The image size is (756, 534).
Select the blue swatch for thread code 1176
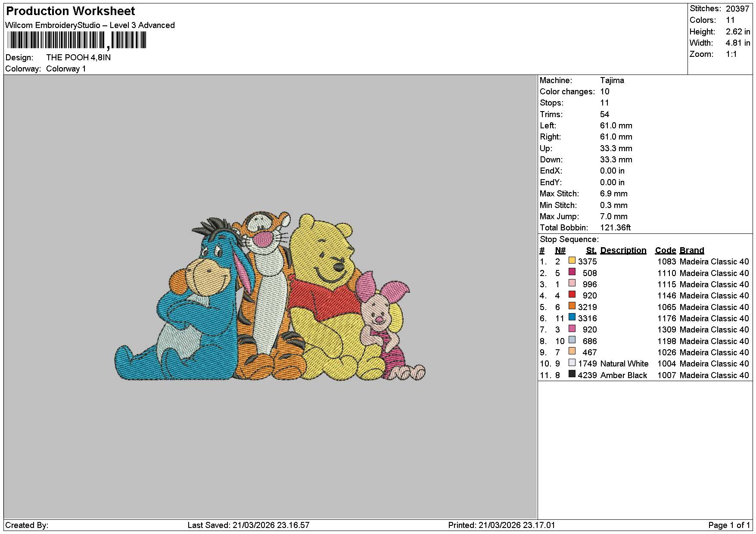tap(572, 317)
